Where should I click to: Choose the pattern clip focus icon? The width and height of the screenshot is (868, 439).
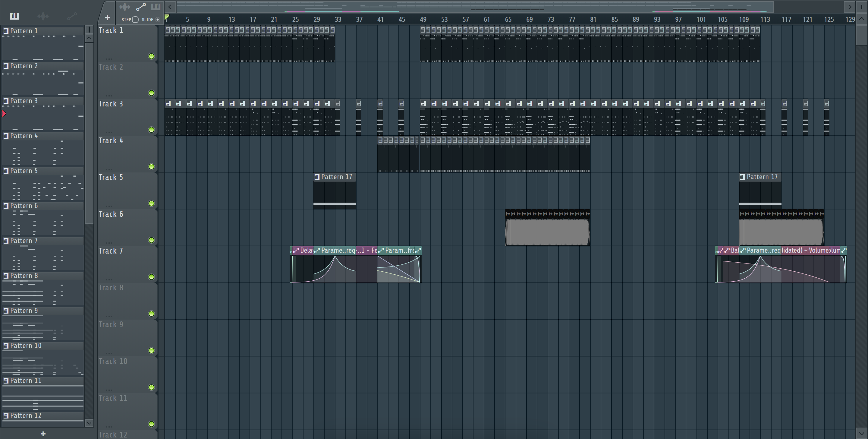(156, 7)
